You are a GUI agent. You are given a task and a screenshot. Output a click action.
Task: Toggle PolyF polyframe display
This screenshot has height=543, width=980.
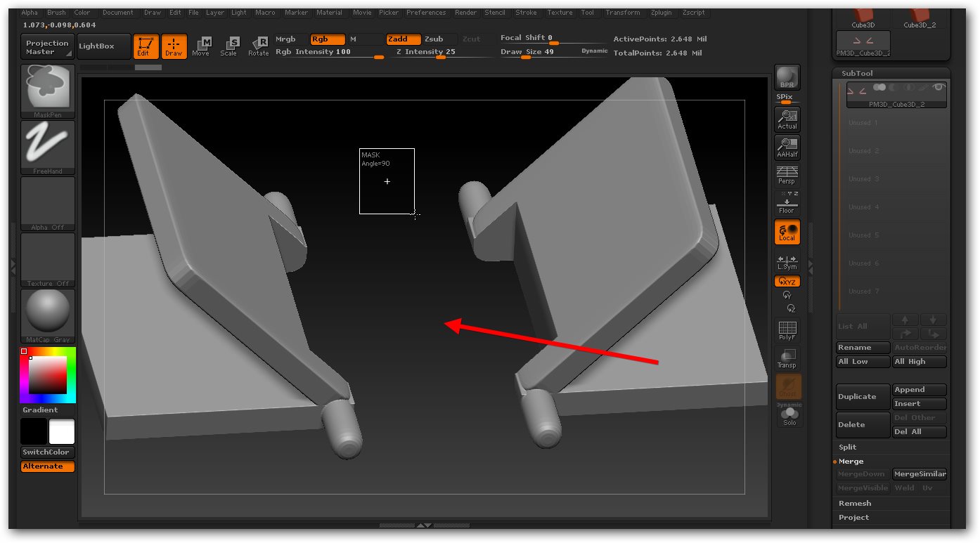(x=787, y=330)
